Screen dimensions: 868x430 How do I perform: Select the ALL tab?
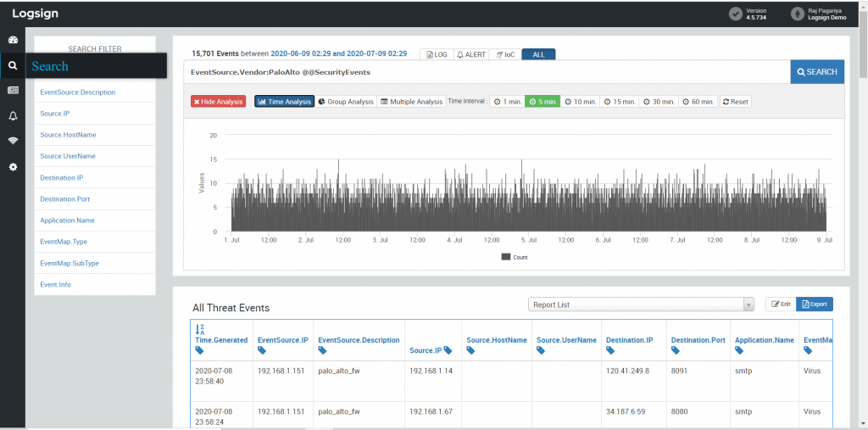[x=538, y=54]
